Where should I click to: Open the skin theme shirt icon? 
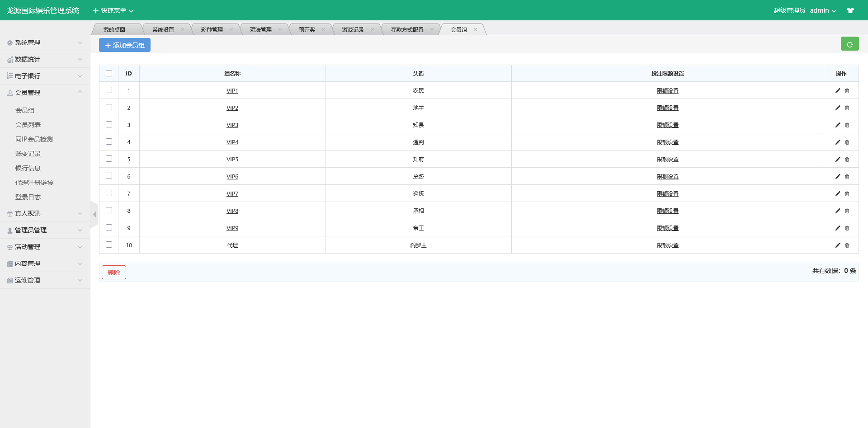[850, 10]
